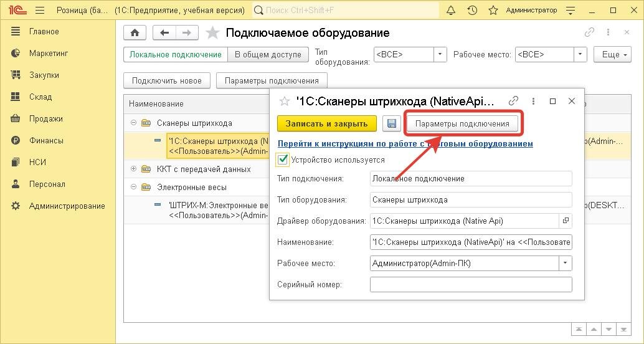
Task: Click Подключить новое button
Action: tap(167, 80)
